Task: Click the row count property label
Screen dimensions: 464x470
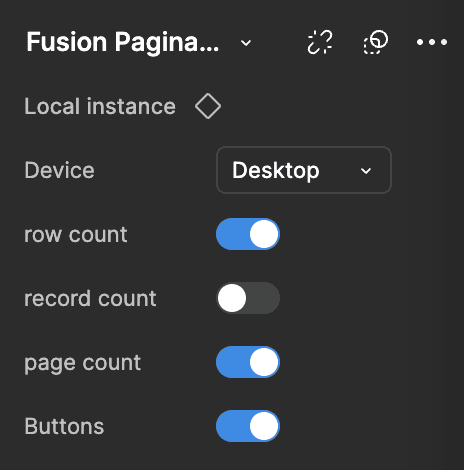Action: click(x=76, y=235)
